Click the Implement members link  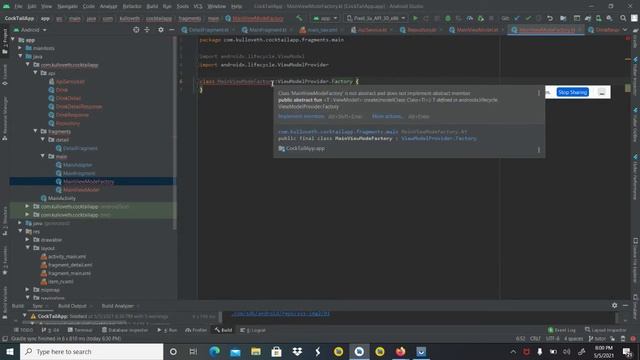tap(301, 116)
